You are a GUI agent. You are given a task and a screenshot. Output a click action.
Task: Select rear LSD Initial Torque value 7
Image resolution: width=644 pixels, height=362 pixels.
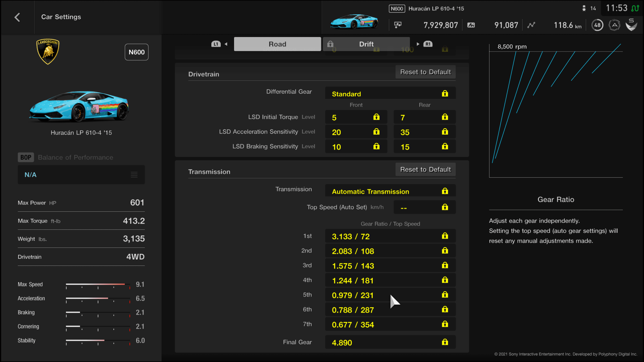[x=424, y=117]
